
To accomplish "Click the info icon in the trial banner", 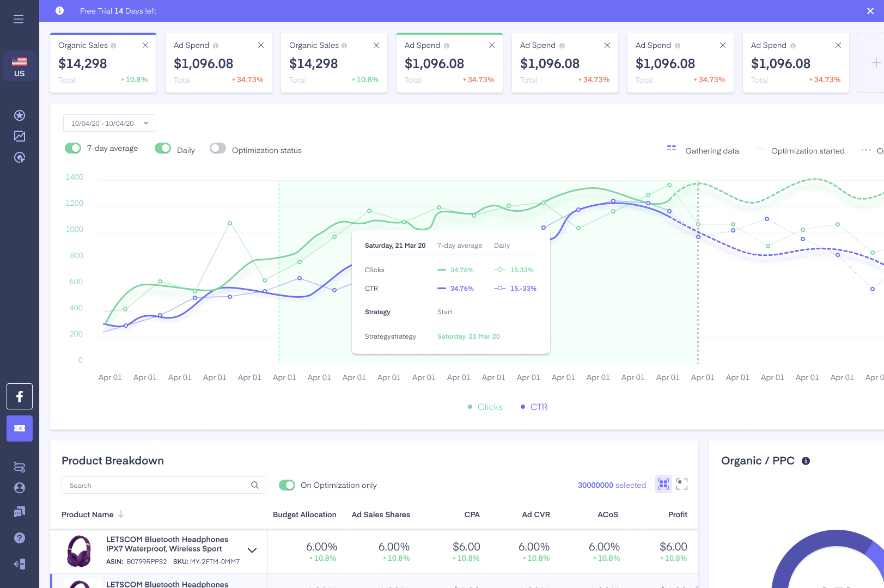I will (x=60, y=11).
